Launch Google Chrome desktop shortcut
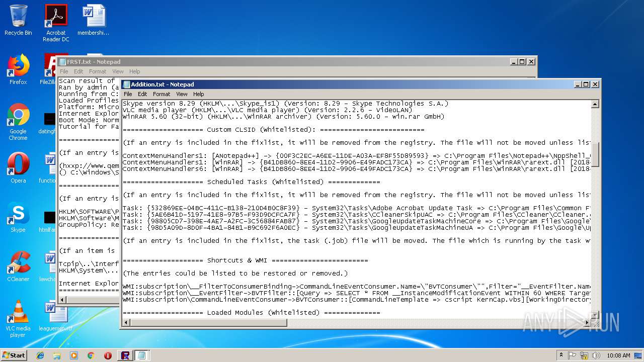This screenshot has height=362, width=644. 18,122
